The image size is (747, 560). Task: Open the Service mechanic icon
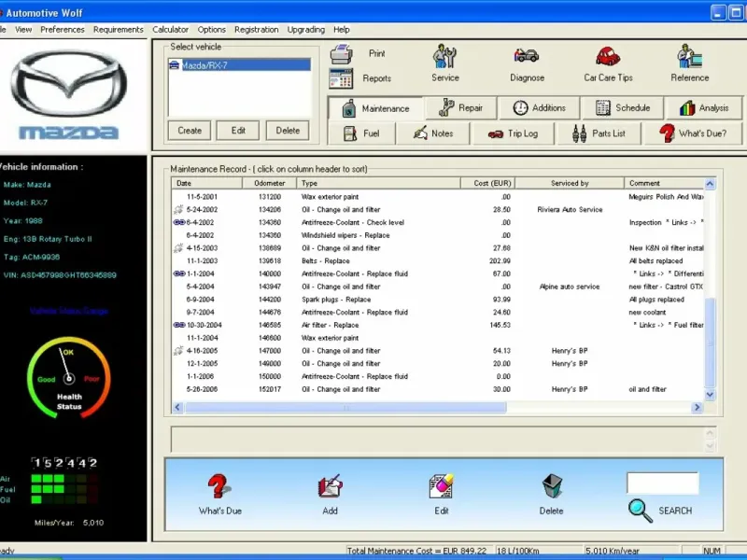[x=445, y=57]
